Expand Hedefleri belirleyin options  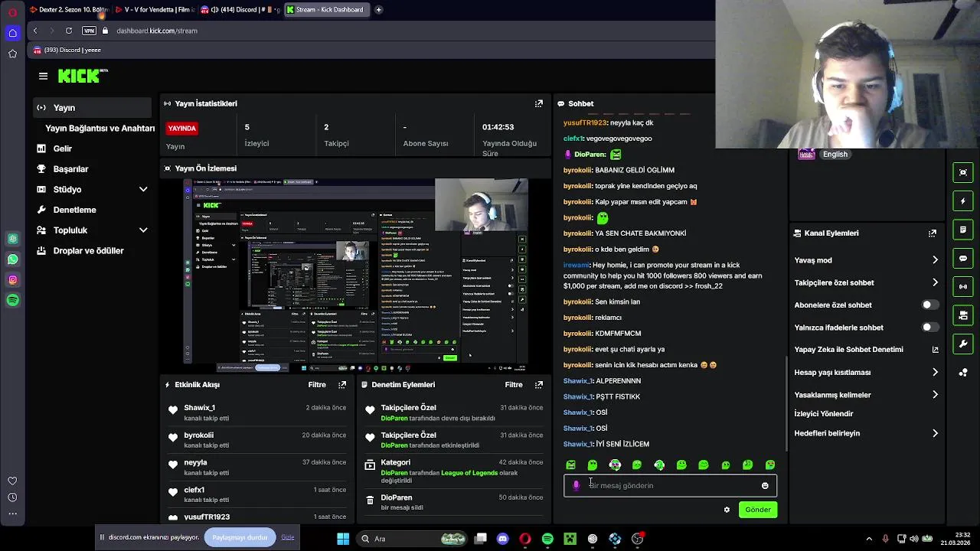point(935,433)
